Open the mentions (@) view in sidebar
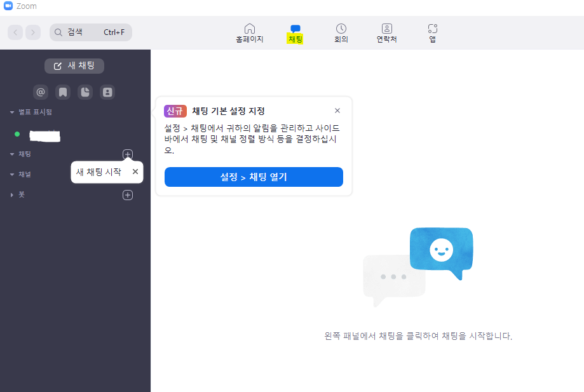 click(x=40, y=91)
